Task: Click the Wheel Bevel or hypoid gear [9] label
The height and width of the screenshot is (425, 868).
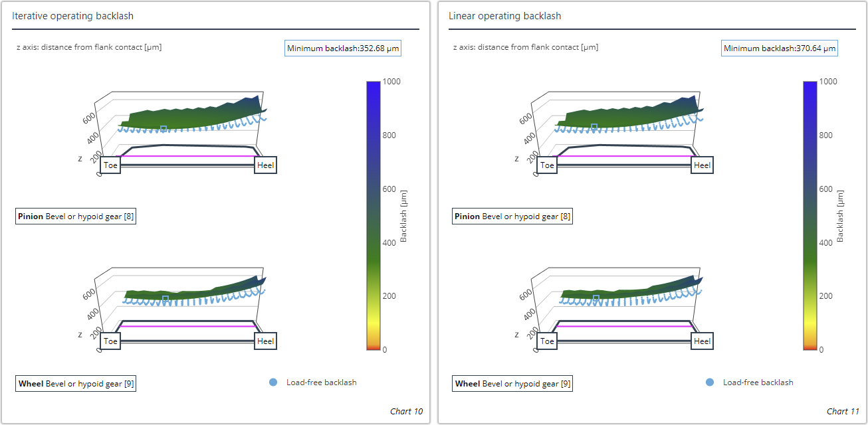Action: [x=75, y=383]
